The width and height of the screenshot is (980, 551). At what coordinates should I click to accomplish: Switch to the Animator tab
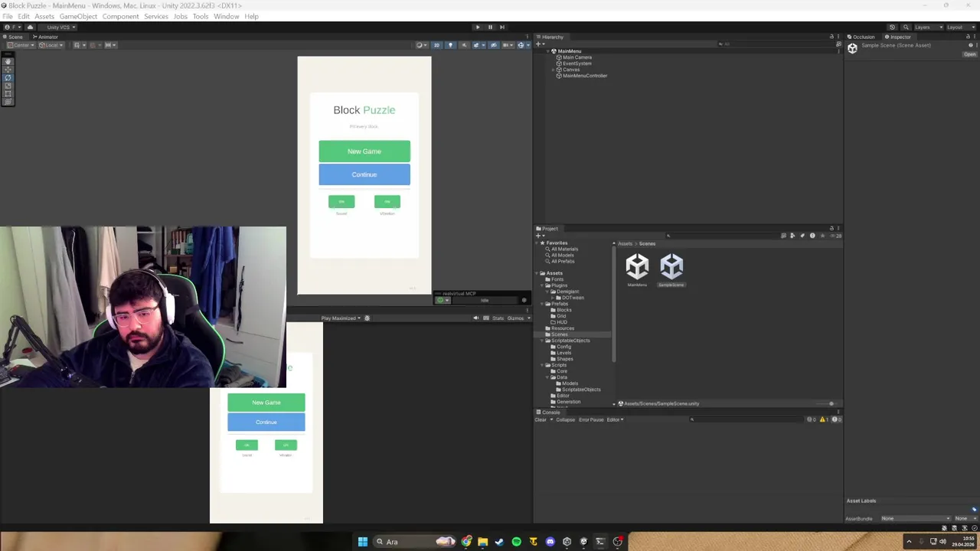(x=45, y=37)
